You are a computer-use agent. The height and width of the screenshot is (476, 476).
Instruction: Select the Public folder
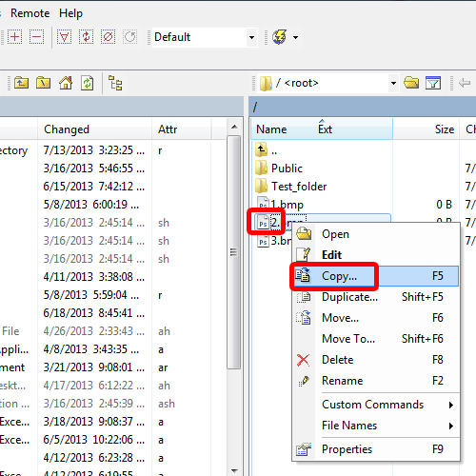point(279,169)
